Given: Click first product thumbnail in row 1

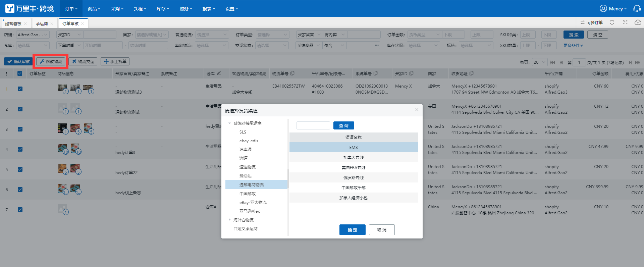Looking at the screenshot, I should 62,88.
